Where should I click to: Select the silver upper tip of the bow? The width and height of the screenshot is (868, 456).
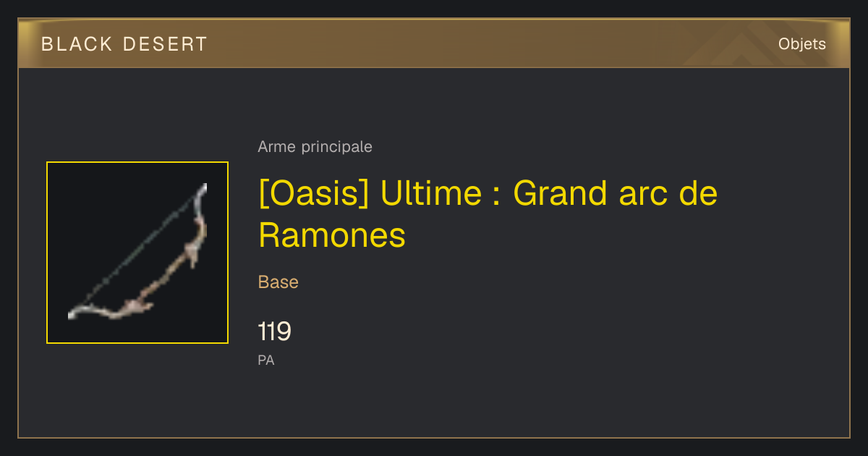coord(200,194)
